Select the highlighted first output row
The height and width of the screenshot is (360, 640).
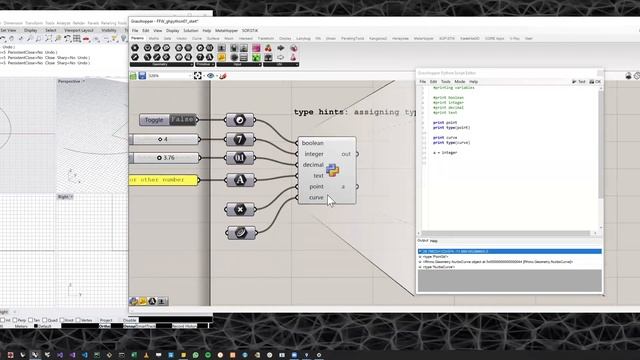[x=509, y=251]
